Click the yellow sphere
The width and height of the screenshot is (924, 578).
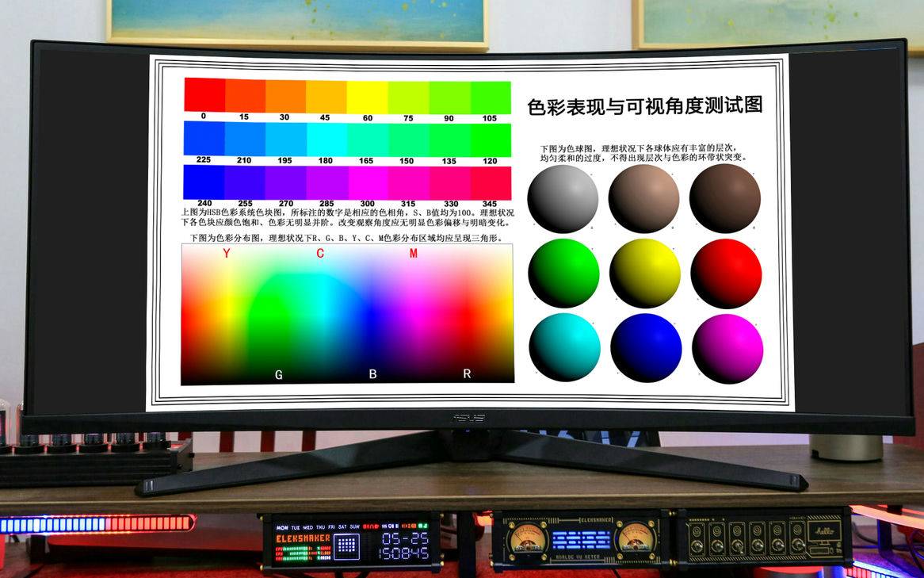click(x=645, y=274)
